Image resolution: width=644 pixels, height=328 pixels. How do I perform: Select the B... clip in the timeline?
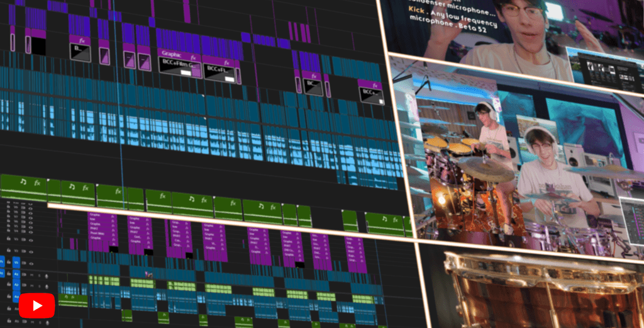point(80,52)
